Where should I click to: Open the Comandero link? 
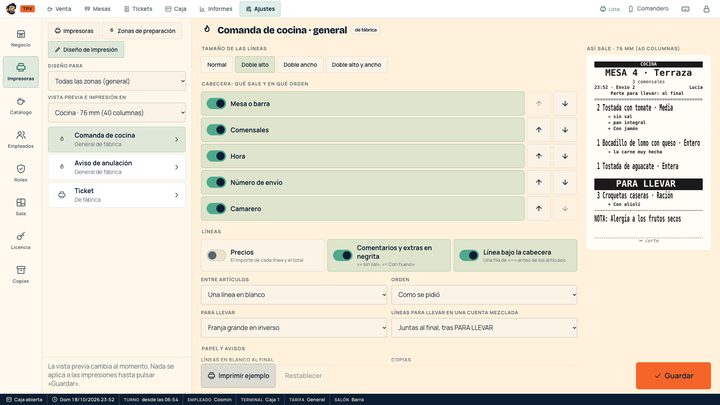[x=648, y=9]
